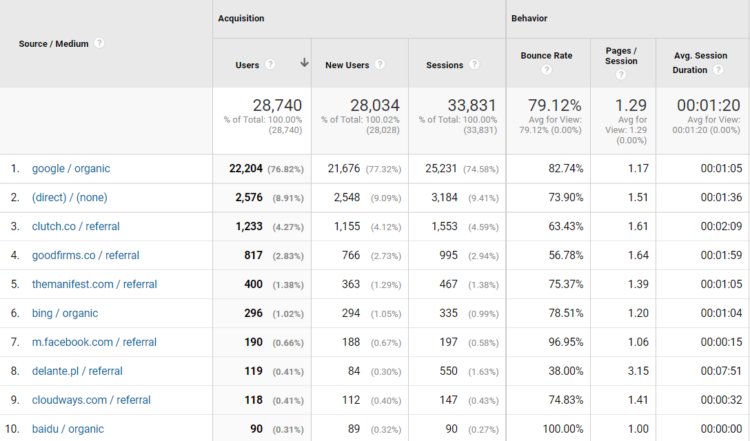This screenshot has width=750, height=441.
Task: Click clutch.co users value 1,233
Action: pos(249,226)
